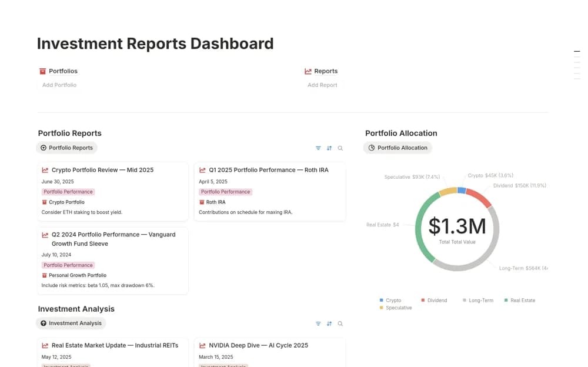The height and width of the screenshot is (367, 588).
Task: Click the Investment Reports Dashboard title
Action: (155, 44)
